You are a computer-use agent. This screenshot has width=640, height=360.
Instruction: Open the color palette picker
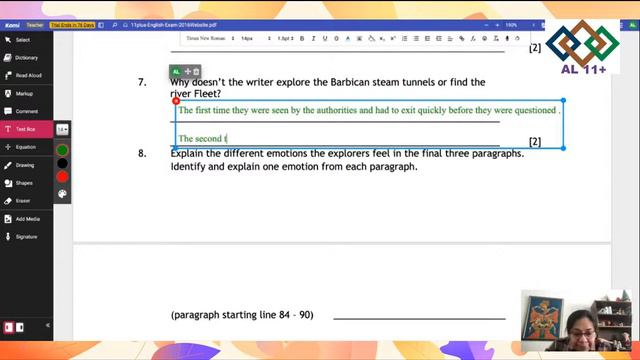[x=62, y=194]
